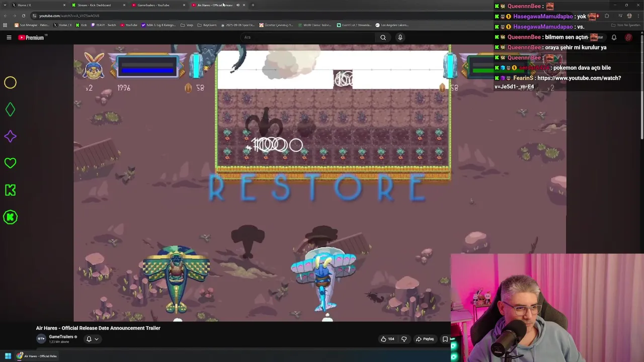Open YouTube notifications bell in header
Image resolution: width=644 pixels, height=362 pixels.
pos(614,37)
